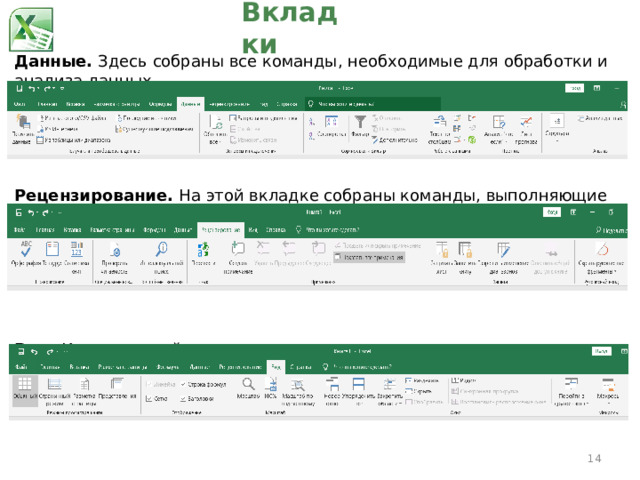
Task: Open Ribbon Display Options in middle ribbon
Action: pos(573,212)
